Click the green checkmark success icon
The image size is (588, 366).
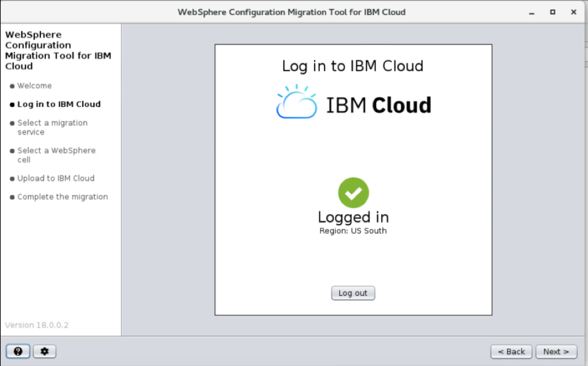click(353, 193)
